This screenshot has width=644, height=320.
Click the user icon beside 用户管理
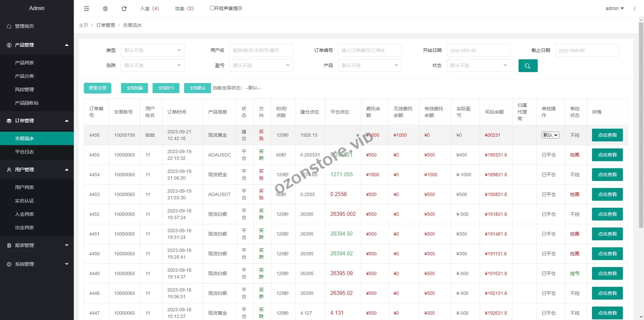tap(9, 170)
